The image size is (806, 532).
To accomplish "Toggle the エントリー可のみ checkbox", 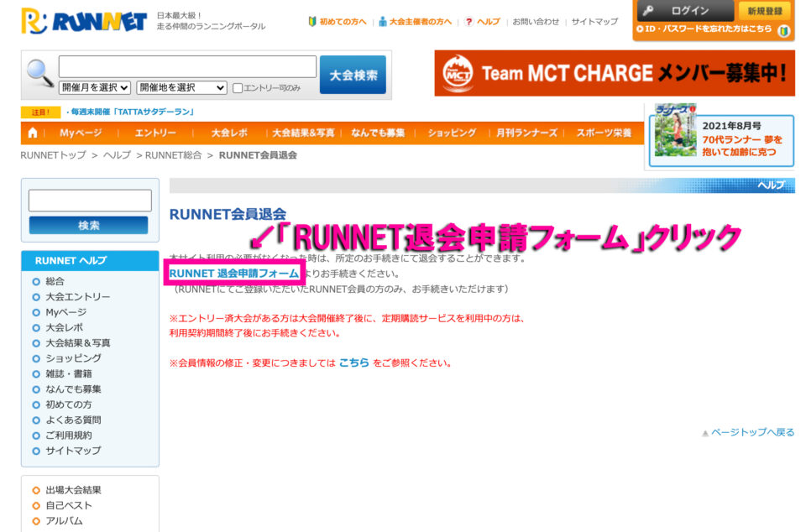I will pyautogui.click(x=238, y=88).
